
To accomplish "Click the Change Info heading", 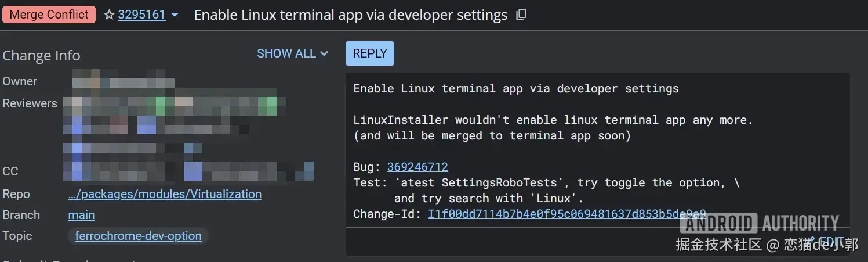I will tap(41, 56).
